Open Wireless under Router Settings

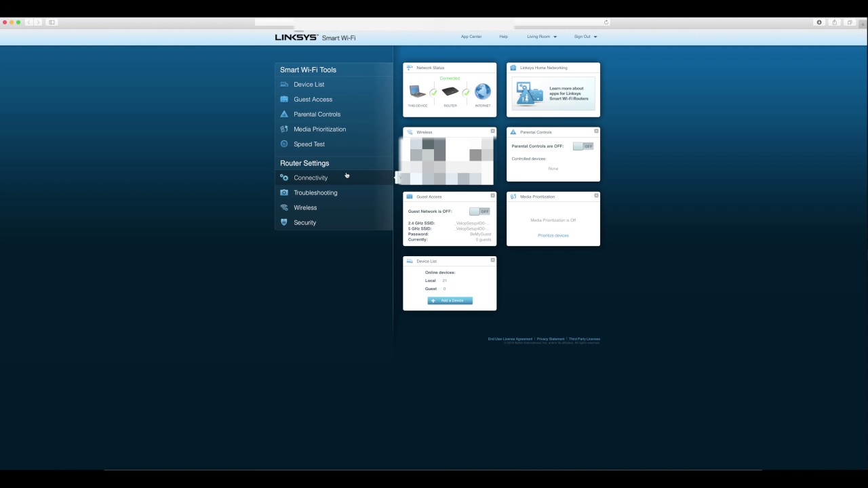pos(334,207)
